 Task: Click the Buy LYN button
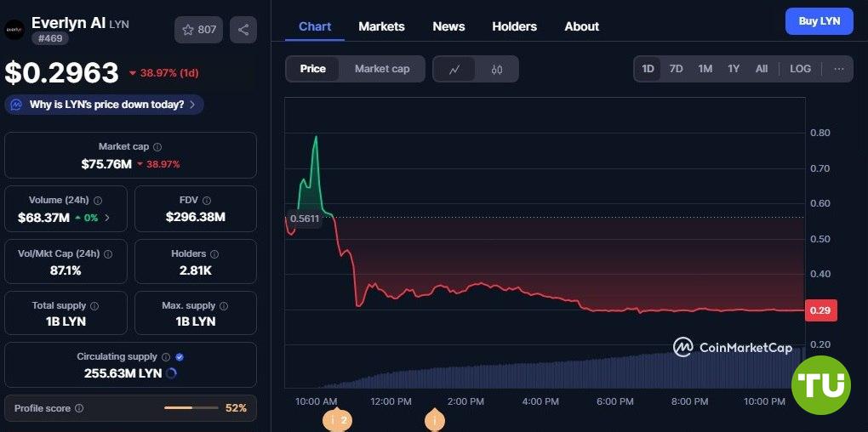click(819, 21)
